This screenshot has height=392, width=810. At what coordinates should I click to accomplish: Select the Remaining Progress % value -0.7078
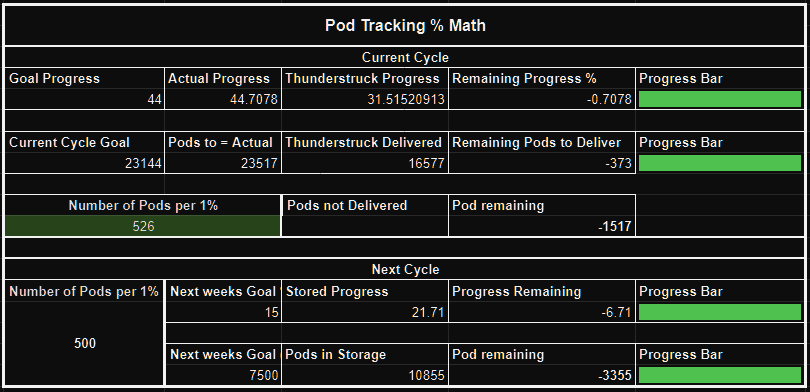(x=542, y=99)
